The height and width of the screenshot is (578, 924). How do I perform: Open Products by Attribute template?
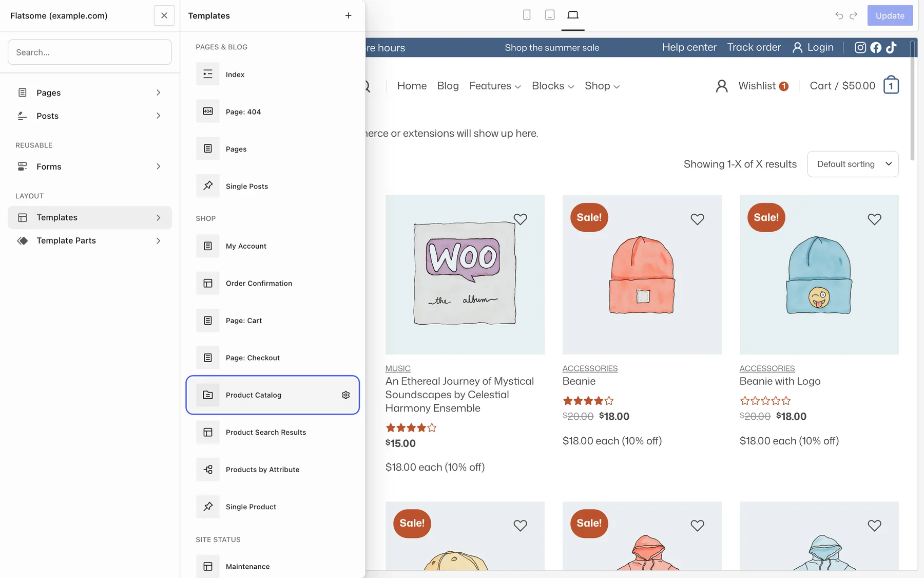pos(272,470)
